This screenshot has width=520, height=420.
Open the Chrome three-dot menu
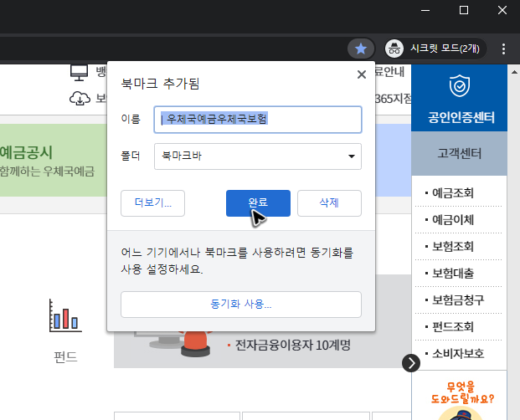coord(503,49)
